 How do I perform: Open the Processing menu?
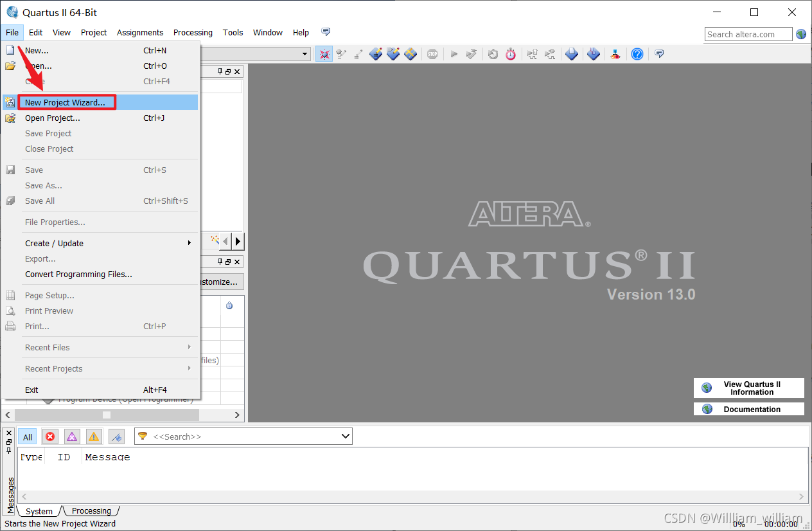coord(193,32)
